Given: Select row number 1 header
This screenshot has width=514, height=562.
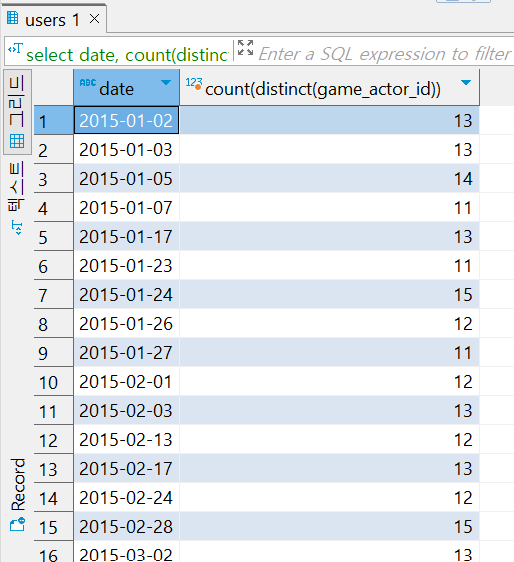Looking at the screenshot, I should [x=54, y=121].
